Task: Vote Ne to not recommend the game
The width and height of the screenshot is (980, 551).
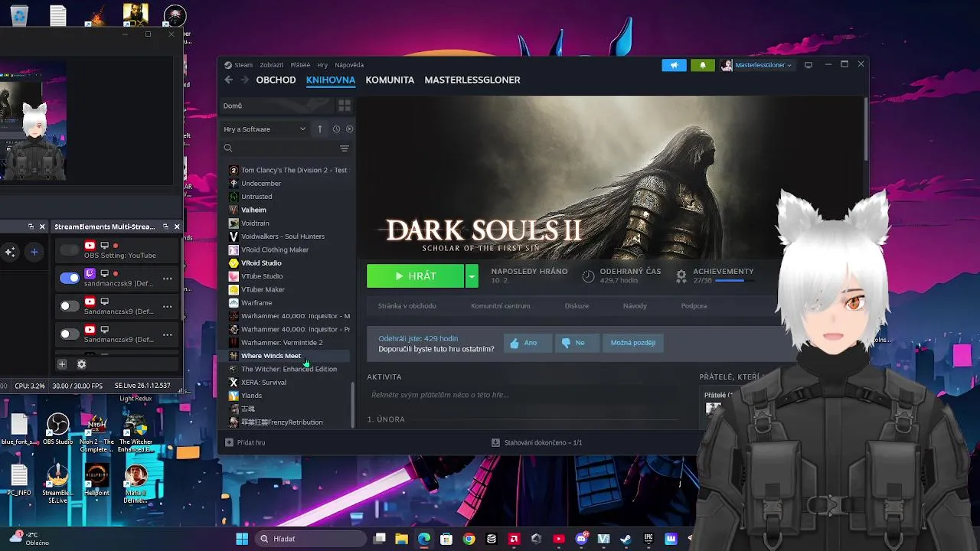Action: [x=577, y=343]
